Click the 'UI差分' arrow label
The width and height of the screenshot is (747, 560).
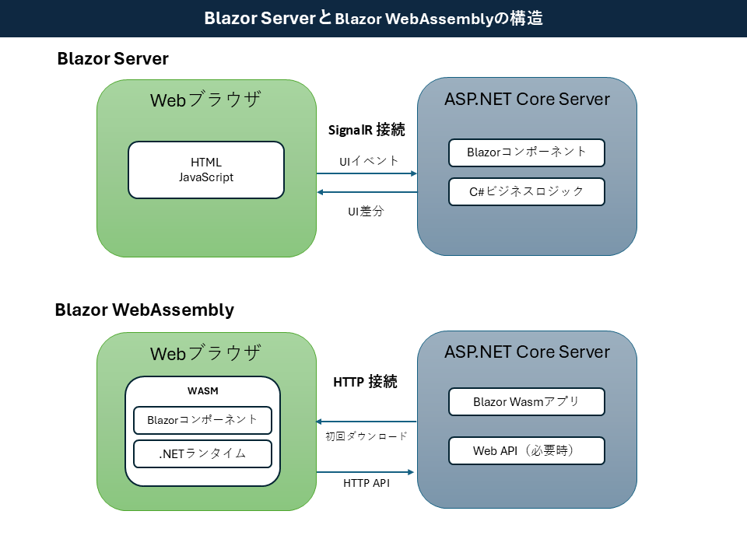pos(366,211)
